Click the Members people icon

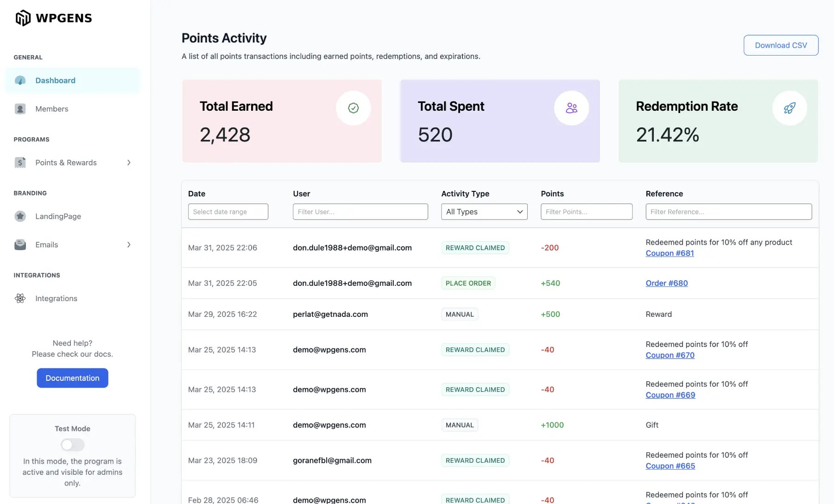coord(20,108)
